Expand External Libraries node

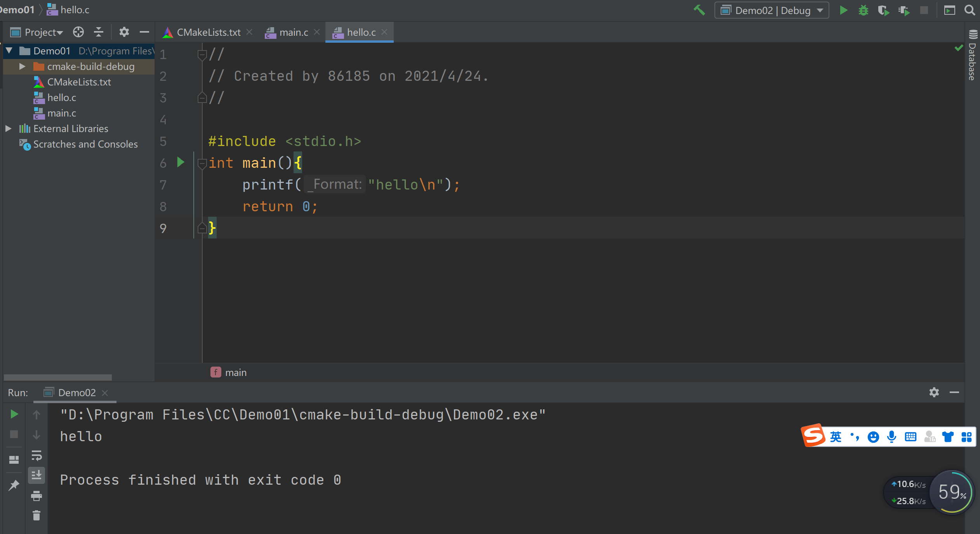(8, 129)
